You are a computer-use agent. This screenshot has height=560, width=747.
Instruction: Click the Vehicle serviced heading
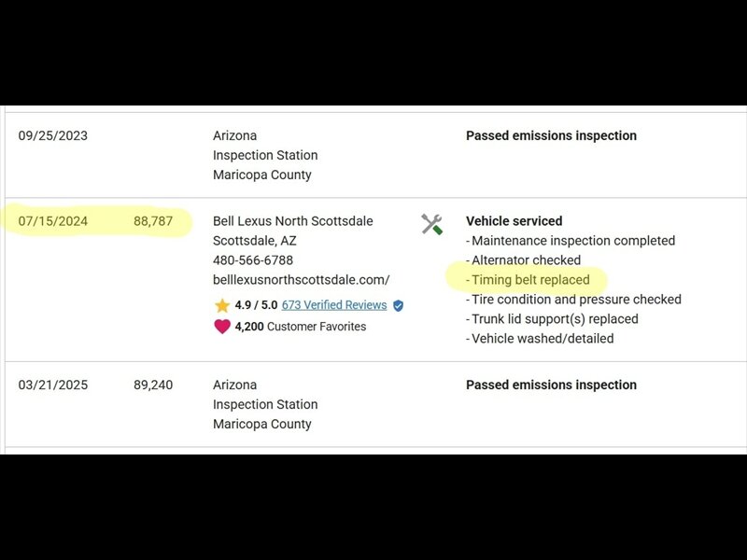click(514, 221)
